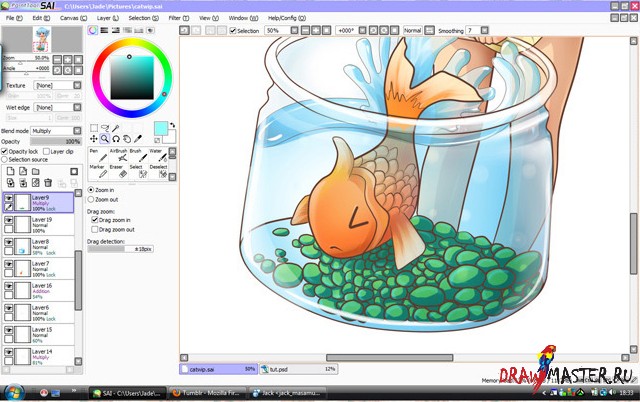Select the lasso selection tool
This screenshot has height=402, width=640.
[105, 128]
